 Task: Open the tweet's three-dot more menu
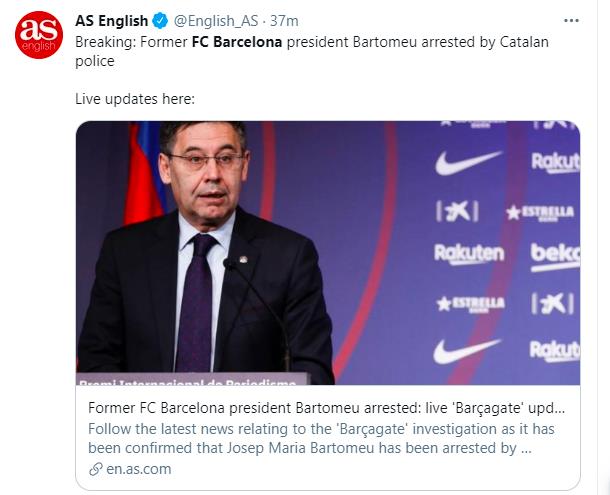click(571, 21)
